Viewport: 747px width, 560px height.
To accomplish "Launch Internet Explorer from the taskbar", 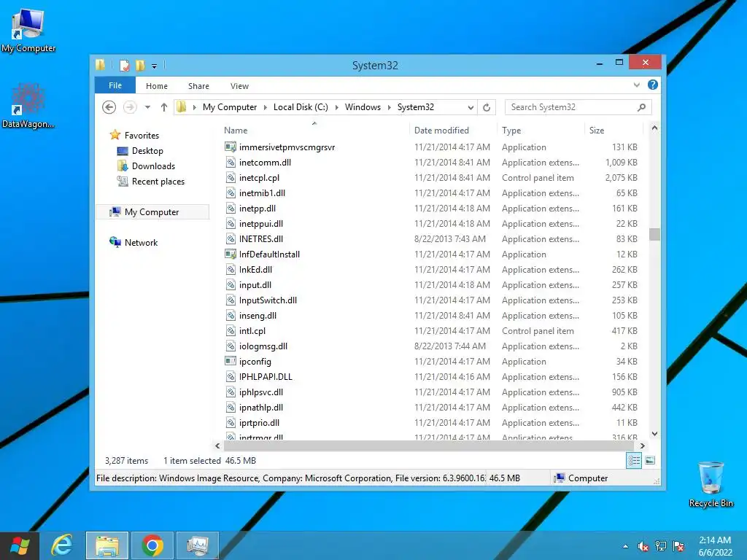I will point(63,545).
